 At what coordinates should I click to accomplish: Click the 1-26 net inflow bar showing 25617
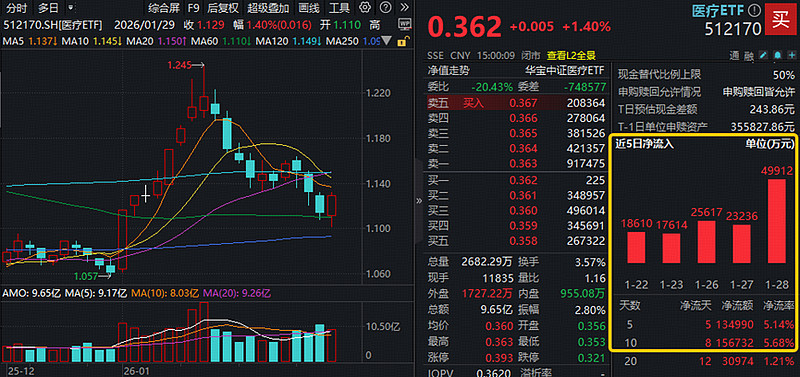pyautogui.click(x=707, y=242)
